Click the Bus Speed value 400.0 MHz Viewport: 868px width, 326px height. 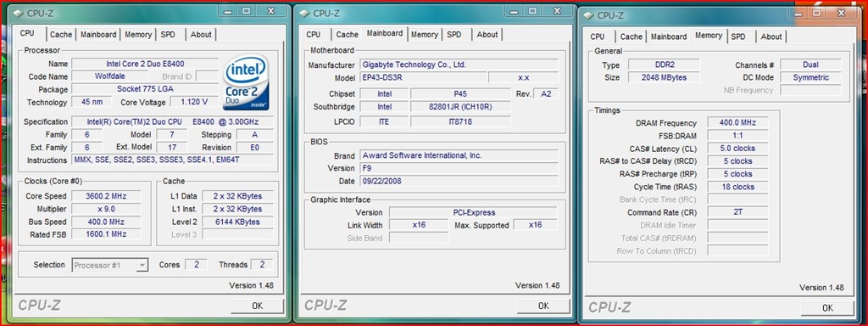[106, 222]
